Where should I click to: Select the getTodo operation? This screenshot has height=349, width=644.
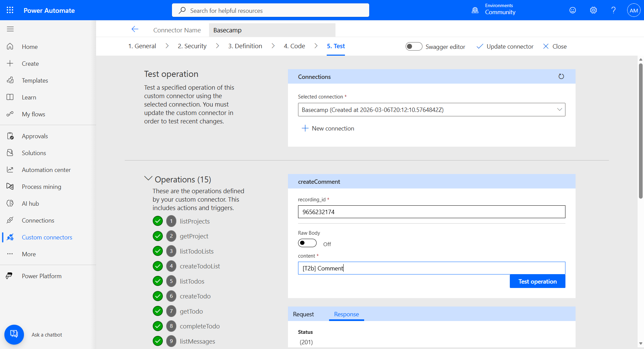click(191, 311)
